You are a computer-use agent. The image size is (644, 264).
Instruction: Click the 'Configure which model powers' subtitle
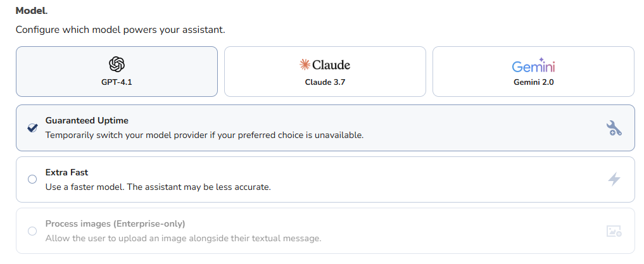pyautogui.click(x=120, y=30)
